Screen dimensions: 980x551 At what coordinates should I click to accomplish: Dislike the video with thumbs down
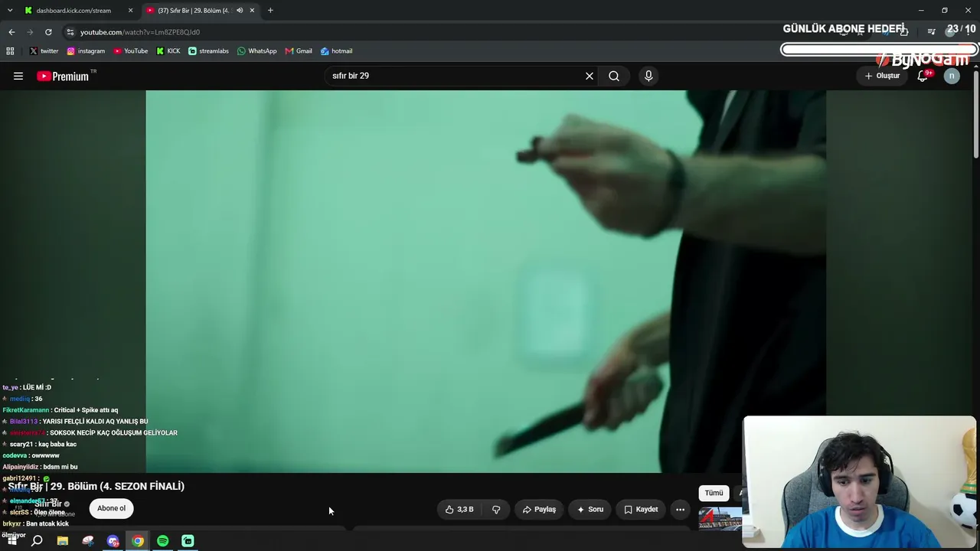(496, 509)
